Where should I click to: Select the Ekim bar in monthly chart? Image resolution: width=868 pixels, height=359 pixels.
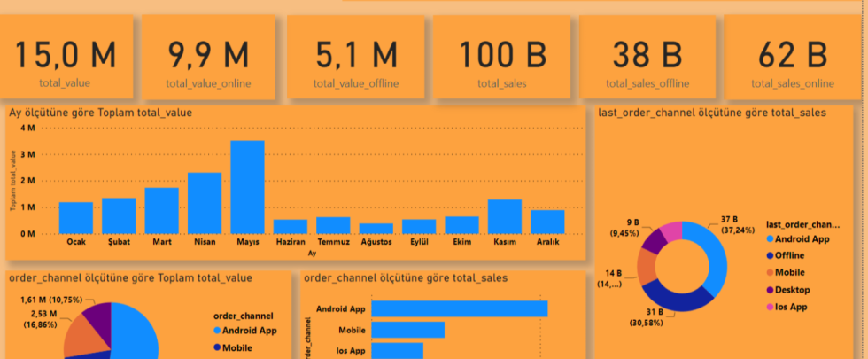tap(461, 225)
